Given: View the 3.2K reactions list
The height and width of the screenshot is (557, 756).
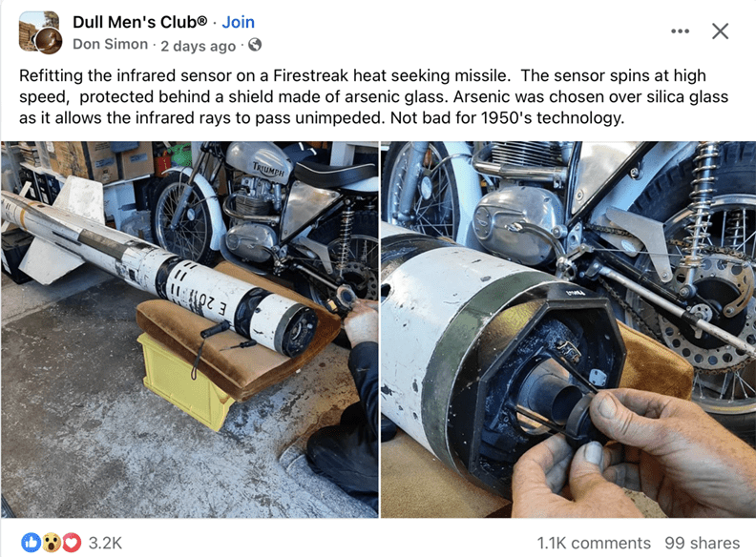Looking at the screenshot, I should tap(105, 543).
